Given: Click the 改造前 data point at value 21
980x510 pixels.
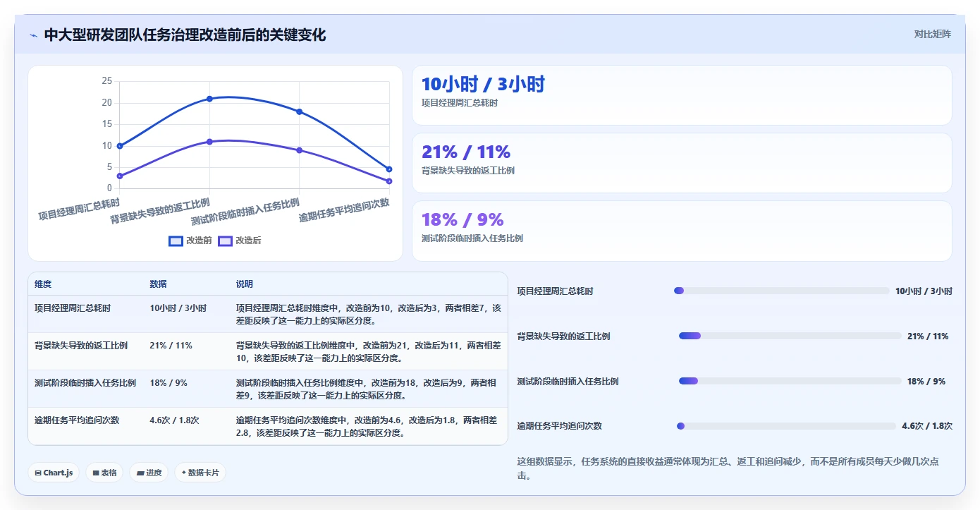Looking at the screenshot, I should (x=209, y=99).
